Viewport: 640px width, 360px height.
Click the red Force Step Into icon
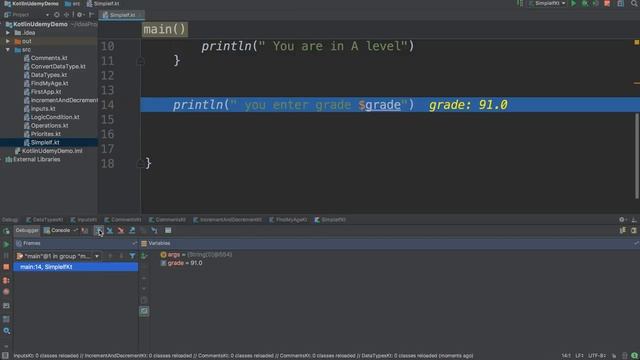[x=121, y=231]
